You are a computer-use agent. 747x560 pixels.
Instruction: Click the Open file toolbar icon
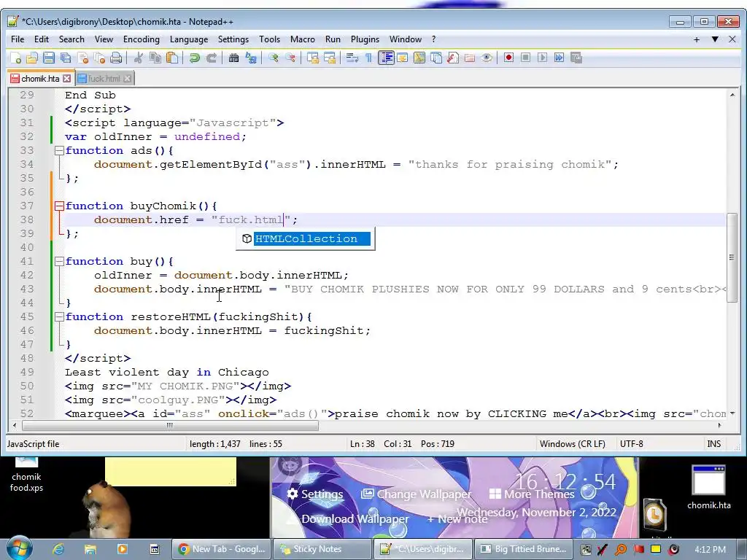click(x=32, y=58)
